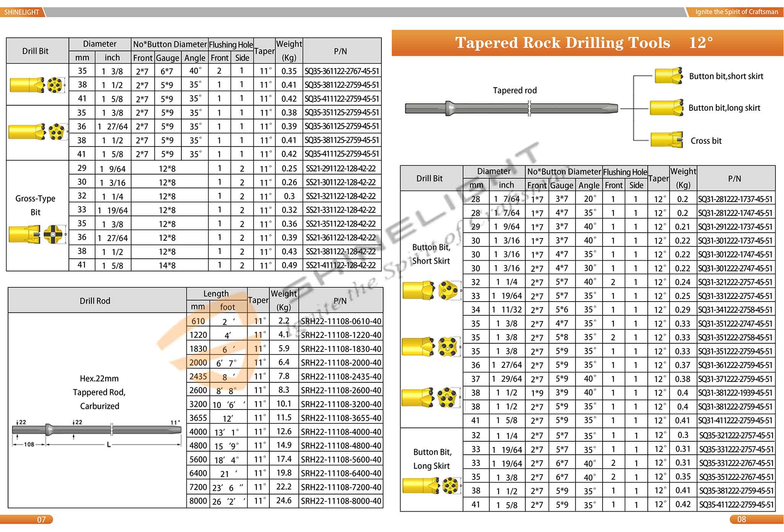Select P/N SRH22-11108-4800-40
The height and width of the screenshot is (532, 784).
[x=341, y=446]
